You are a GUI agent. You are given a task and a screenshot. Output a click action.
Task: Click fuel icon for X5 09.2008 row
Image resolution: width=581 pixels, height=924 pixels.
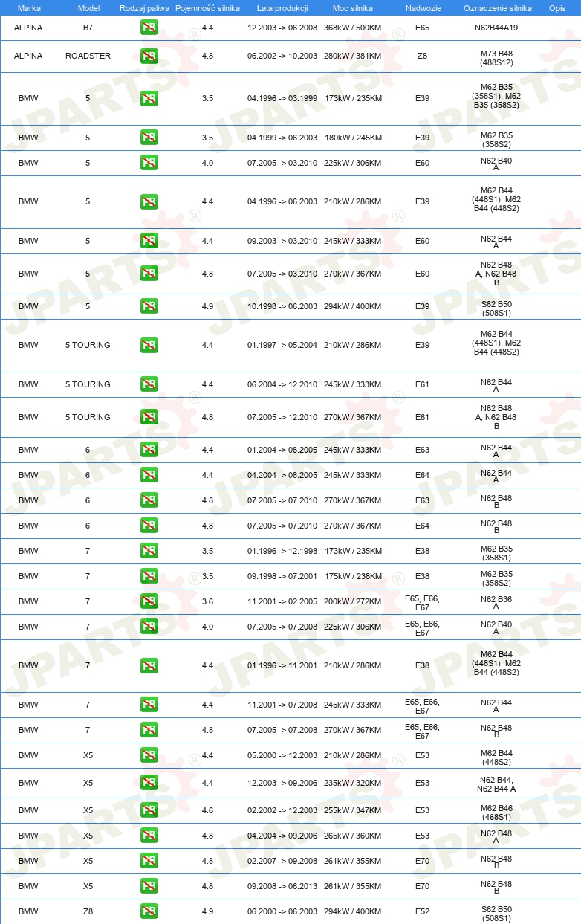(x=149, y=886)
